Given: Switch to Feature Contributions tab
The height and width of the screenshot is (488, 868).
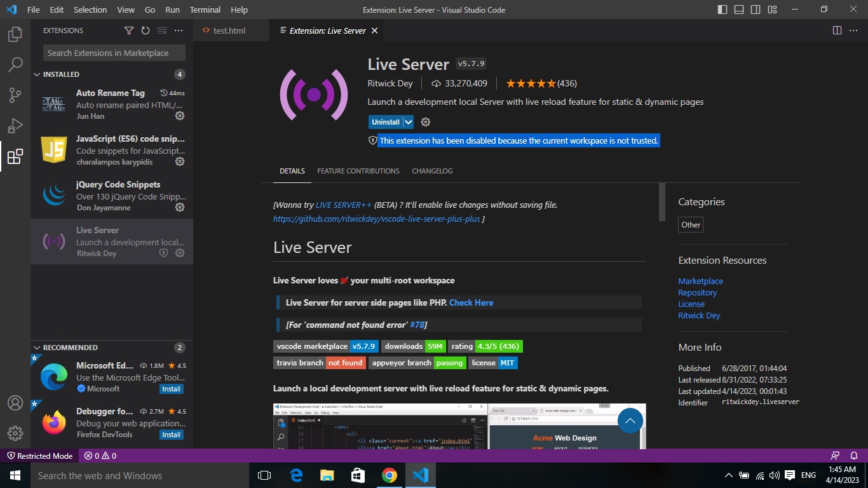Looking at the screenshot, I should (x=358, y=171).
